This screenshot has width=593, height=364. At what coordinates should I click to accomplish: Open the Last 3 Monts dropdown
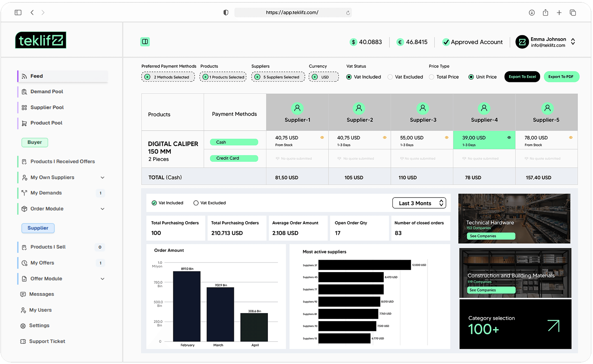pyautogui.click(x=419, y=203)
